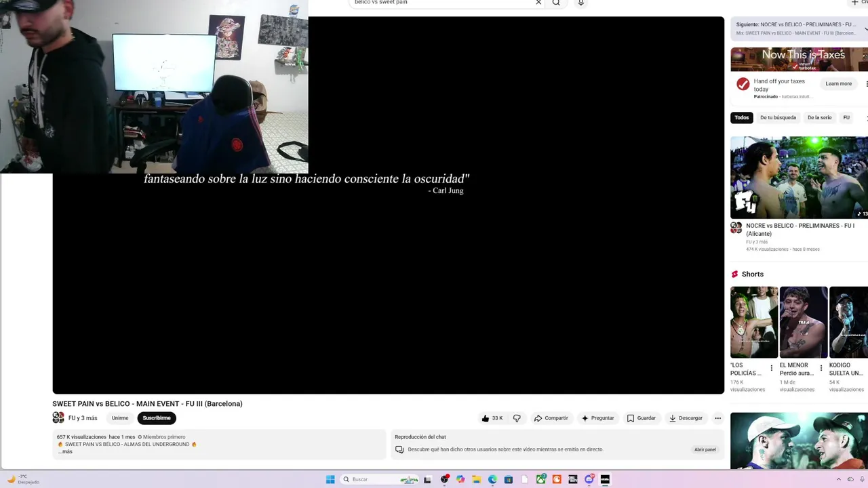
Task: Click the video title 'SWEET PAIN vs BELICO - MAIN EVENT'
Action: [147, 404]
